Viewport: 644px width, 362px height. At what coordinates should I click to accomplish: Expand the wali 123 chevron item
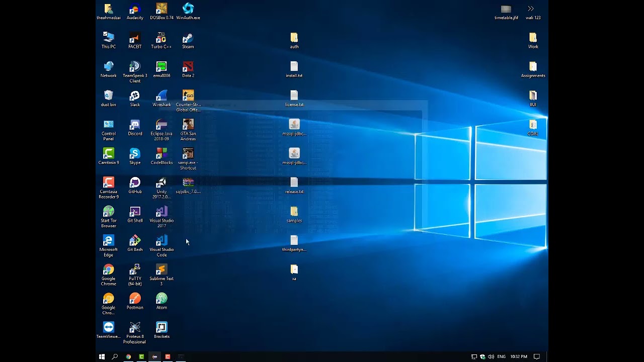(533, 12)
